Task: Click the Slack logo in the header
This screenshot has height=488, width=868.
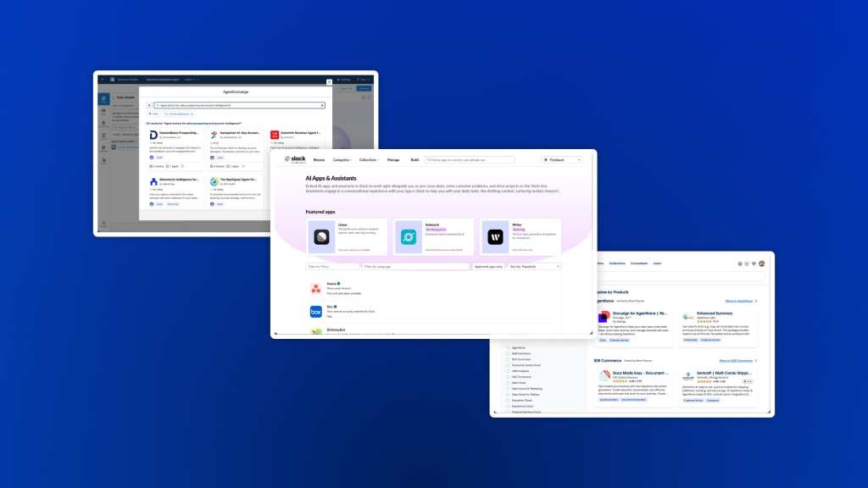Action: point(296,159)
